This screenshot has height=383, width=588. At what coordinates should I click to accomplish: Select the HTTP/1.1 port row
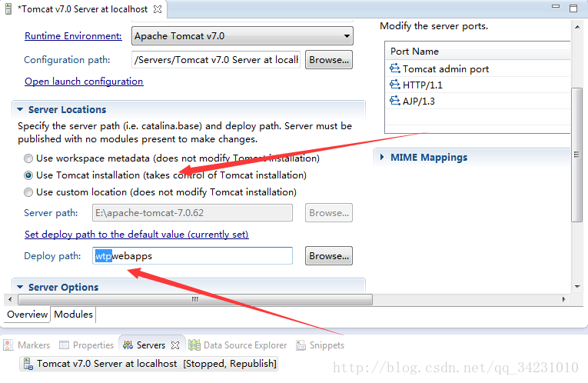[478, 85]
